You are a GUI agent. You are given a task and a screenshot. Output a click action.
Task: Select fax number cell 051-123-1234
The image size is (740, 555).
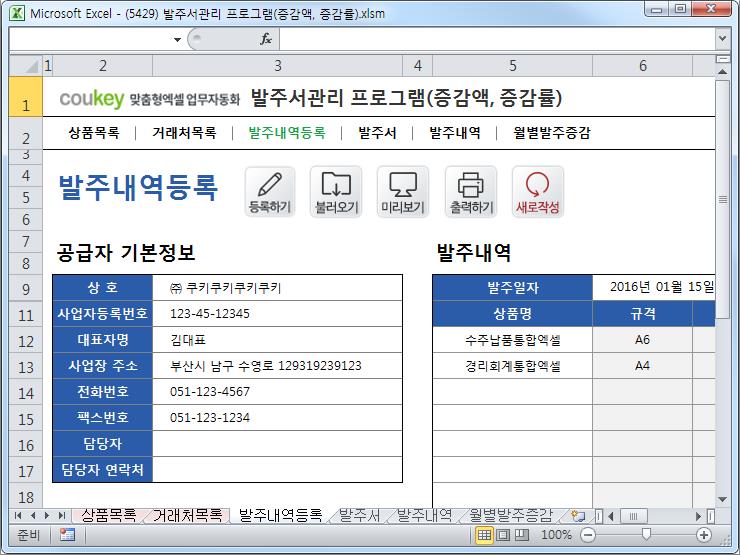pyautogui.click(x=278, y=418)
